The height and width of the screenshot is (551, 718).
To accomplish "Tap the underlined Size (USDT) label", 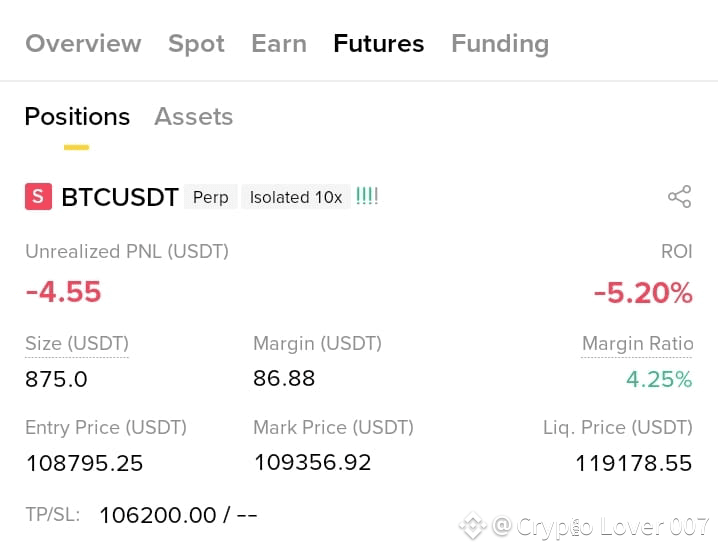I will 77,344.
